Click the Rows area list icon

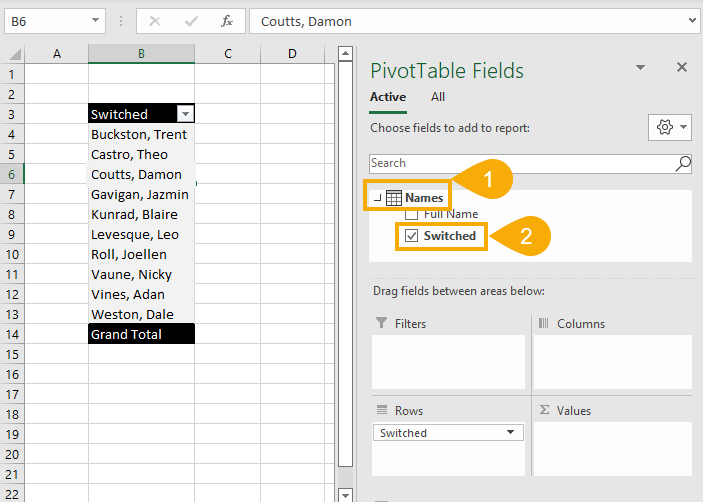click(x=382, y=410)
